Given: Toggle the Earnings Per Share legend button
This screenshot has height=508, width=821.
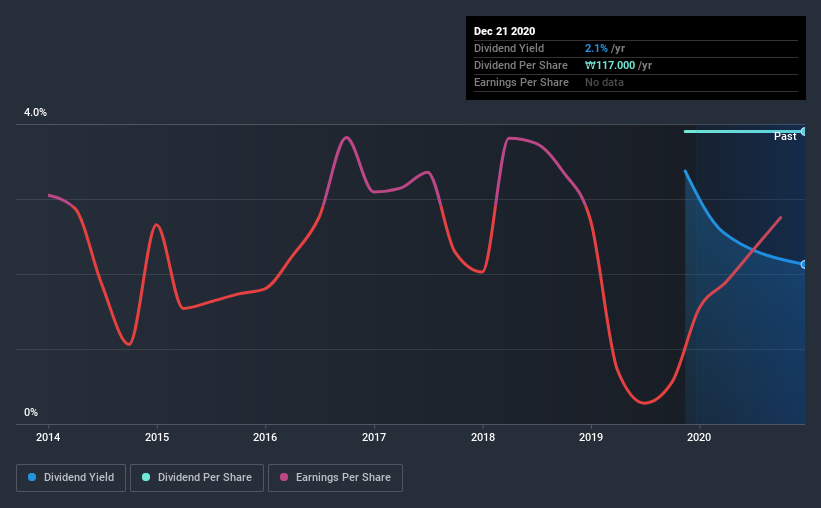Looking at the screenshot, I should [x=335, y=478].
